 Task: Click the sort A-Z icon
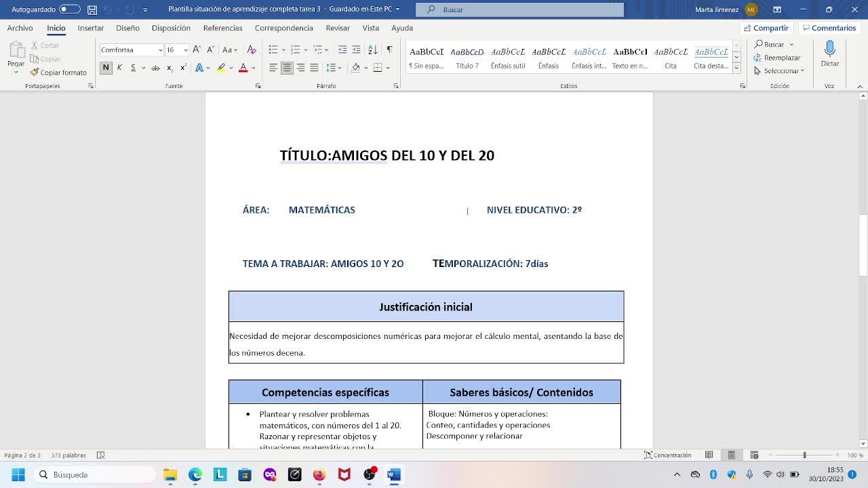pyautogui.click(x=372, y=49)
